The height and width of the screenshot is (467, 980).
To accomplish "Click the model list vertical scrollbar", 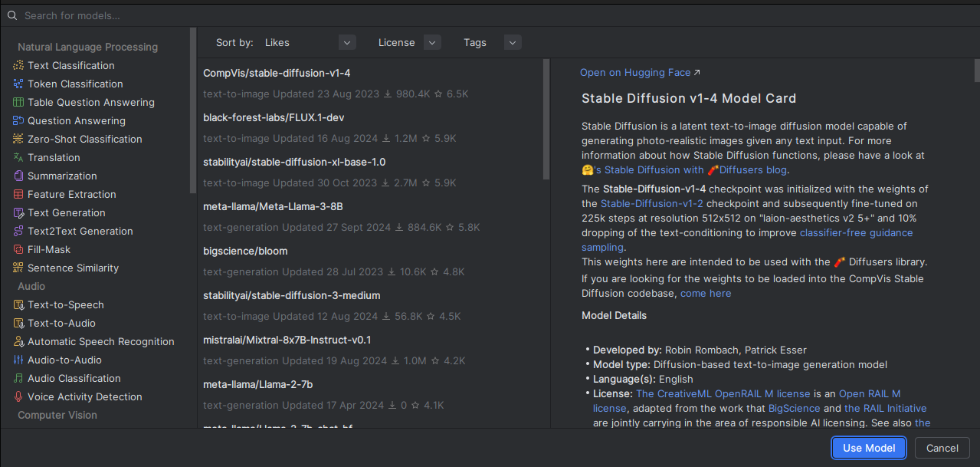I will pyautogui.click(x=546, y=120).
